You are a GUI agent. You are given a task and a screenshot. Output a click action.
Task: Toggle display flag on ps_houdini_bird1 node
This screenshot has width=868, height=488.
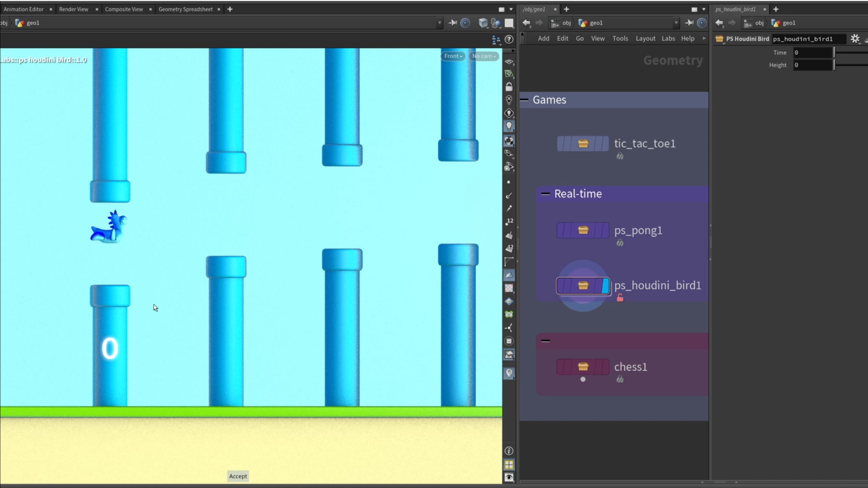pyautogui.click(x=605, y=286)
